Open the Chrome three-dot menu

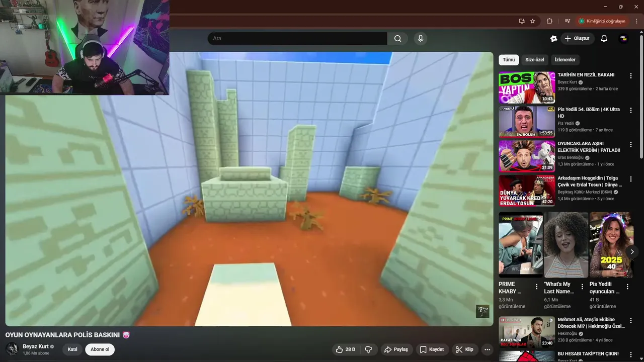pos(636,21)
